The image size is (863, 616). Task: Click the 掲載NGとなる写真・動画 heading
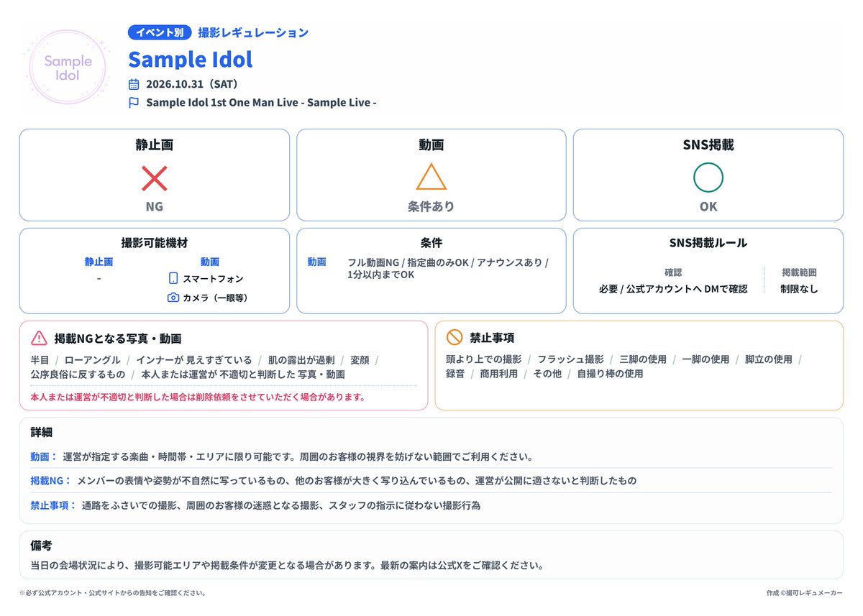coord(118,338)
